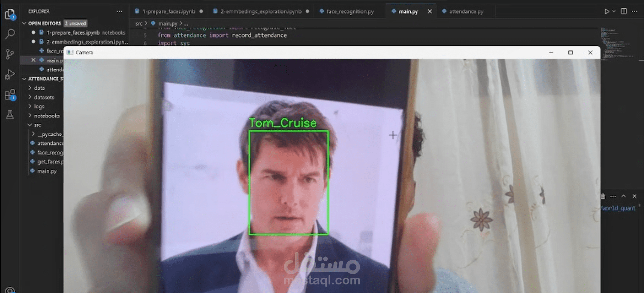Screen dimensions: 644x293
Task: Expand the __pycache__ folder
Action: point(50,134)
